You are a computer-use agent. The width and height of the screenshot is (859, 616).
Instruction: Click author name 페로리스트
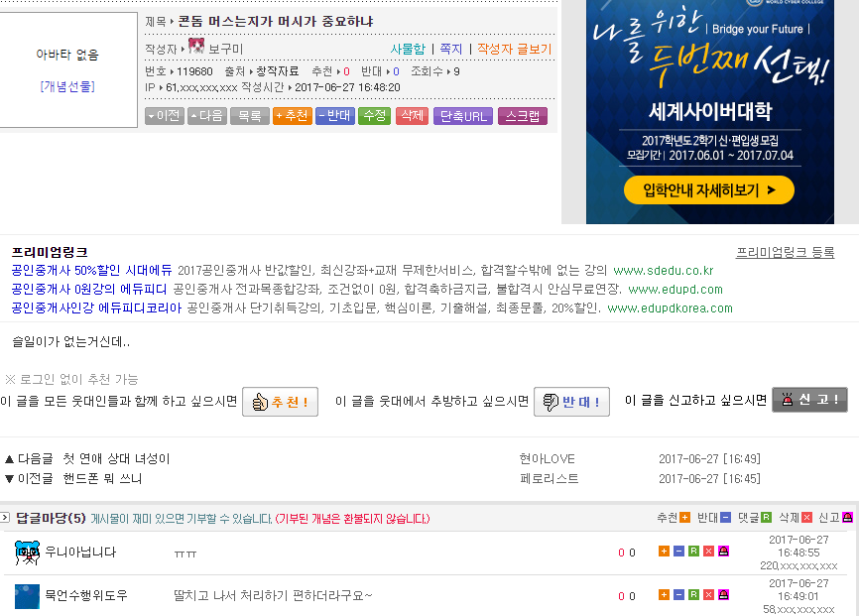coord(549,478)
